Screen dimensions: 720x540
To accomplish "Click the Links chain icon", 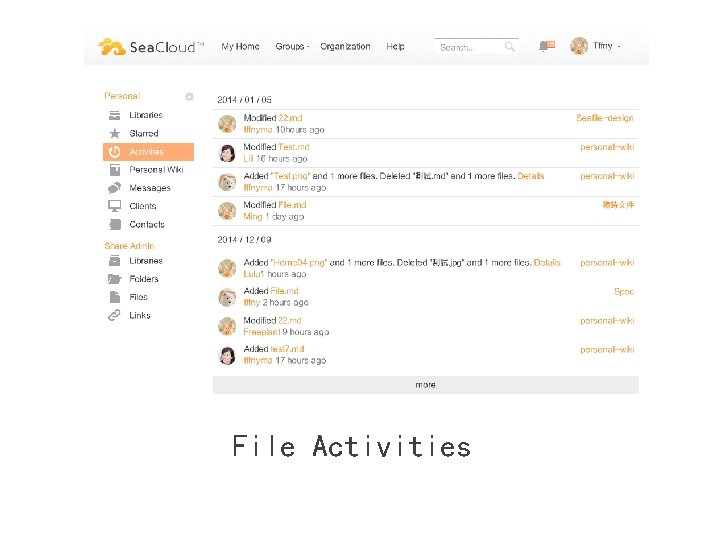I will point(114,315).
